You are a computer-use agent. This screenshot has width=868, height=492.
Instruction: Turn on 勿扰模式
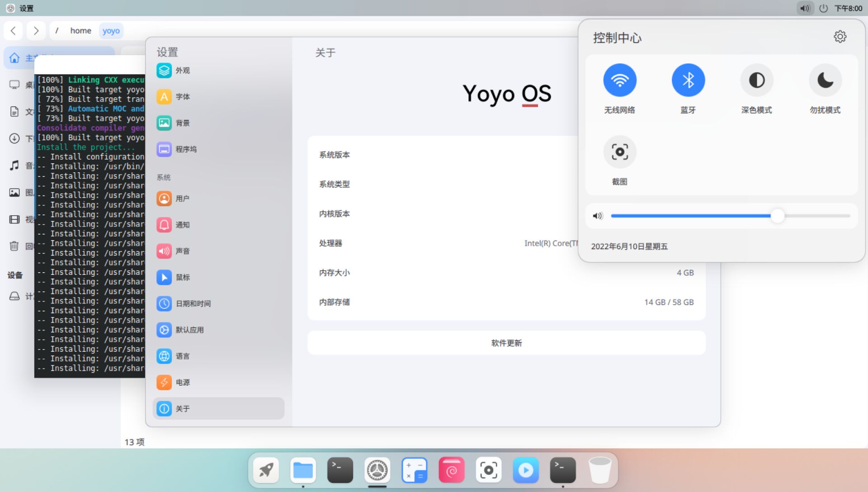click(825, 80)
